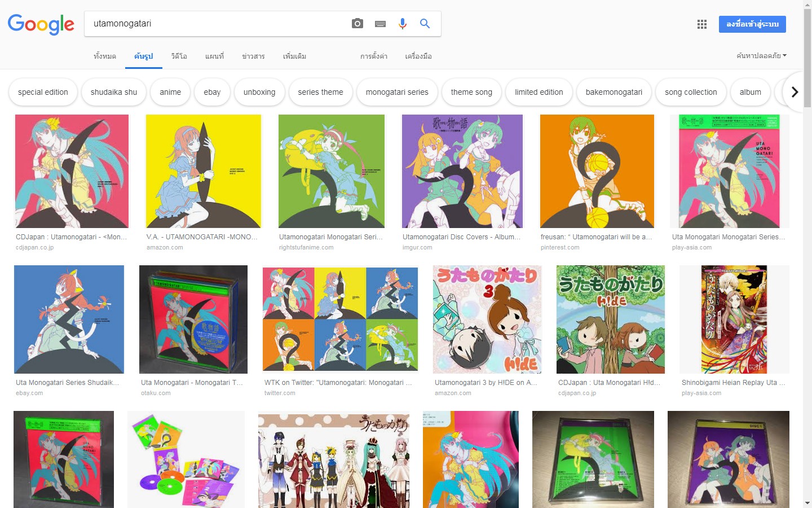This screenshot has width=812, height=508.
Task: Open the on-screen keyboard icon
Action: point(380,24)
